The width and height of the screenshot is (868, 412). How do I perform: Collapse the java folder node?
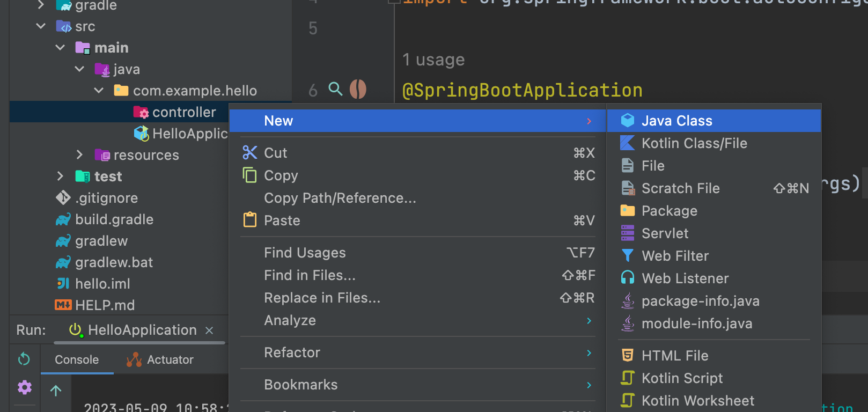79,69
